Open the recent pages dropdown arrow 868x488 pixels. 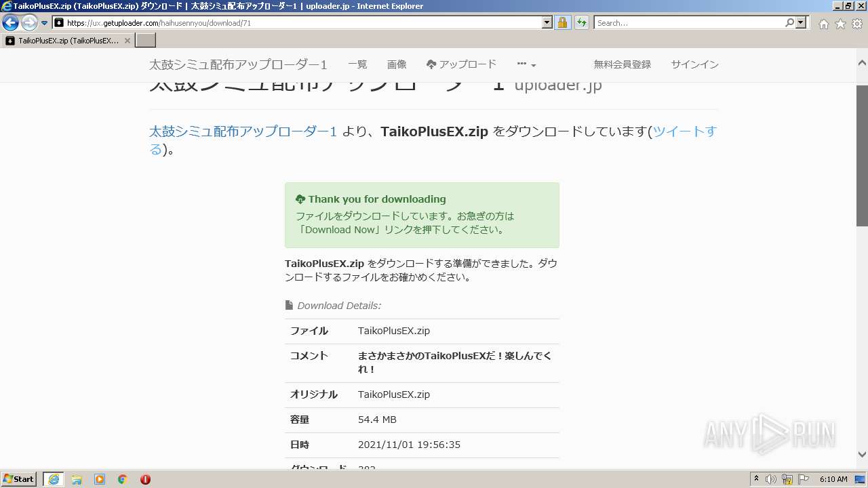tap(44, 23)
